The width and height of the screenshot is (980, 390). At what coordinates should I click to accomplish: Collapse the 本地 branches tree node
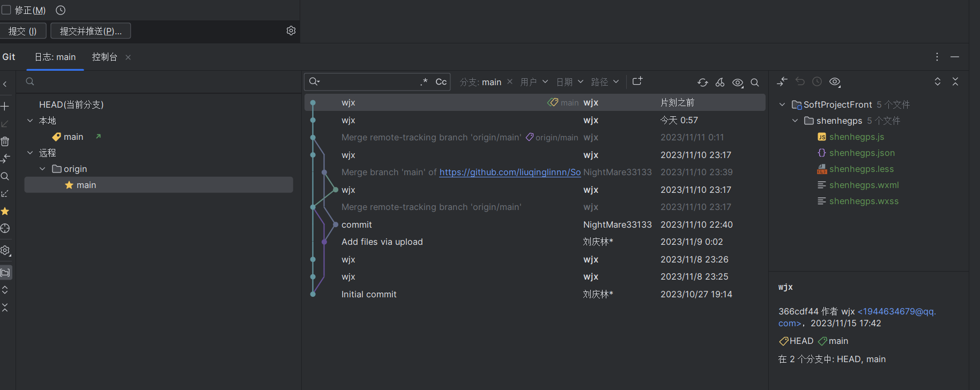click(30, 121)
